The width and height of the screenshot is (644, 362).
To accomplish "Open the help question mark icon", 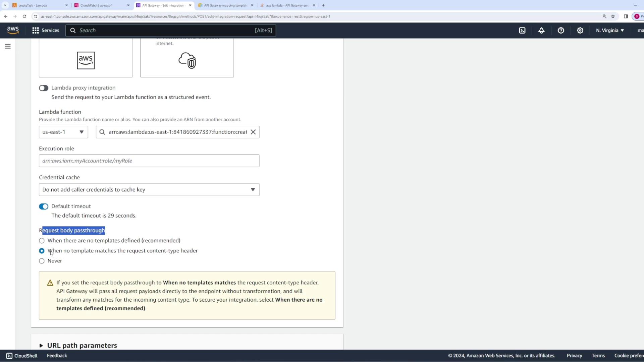I will (x=561, y=31).
